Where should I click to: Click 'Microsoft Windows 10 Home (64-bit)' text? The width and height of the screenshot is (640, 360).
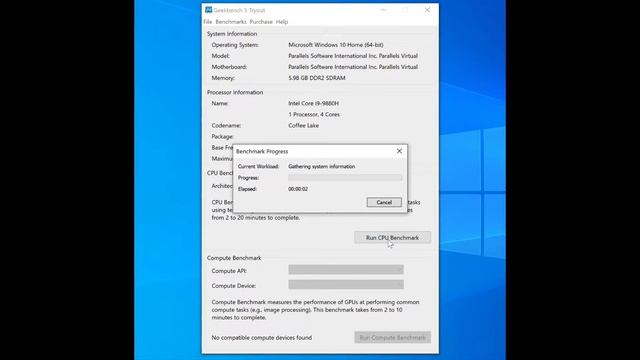tap(336, 45)
